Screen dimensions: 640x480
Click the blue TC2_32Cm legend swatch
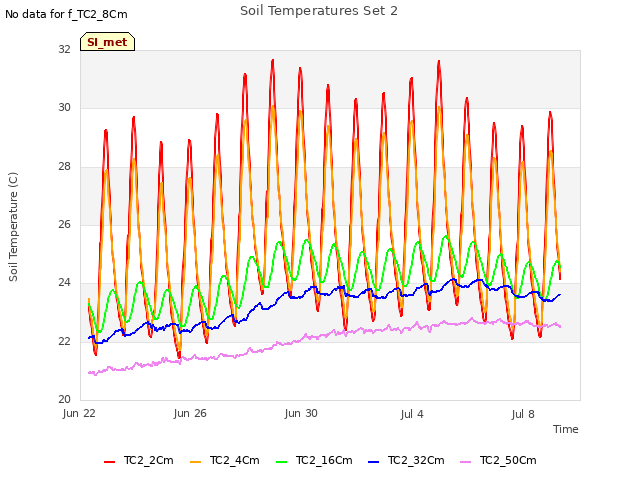pos(373,462)
